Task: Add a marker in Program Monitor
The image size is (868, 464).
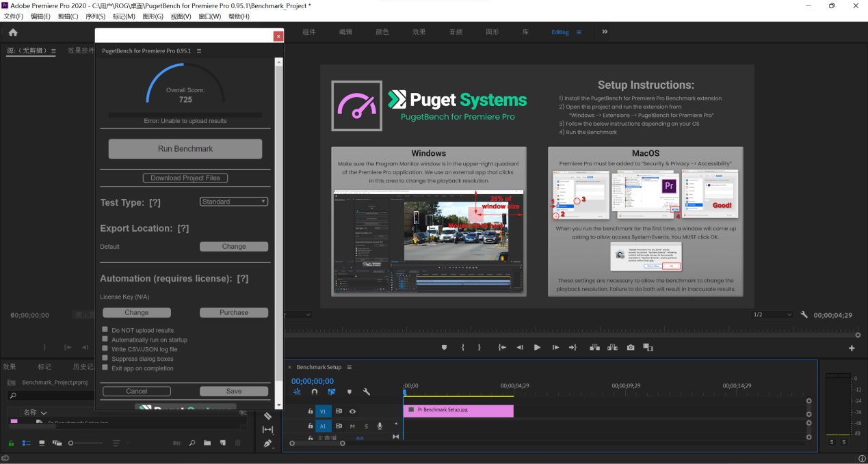Action: (444, 348)
